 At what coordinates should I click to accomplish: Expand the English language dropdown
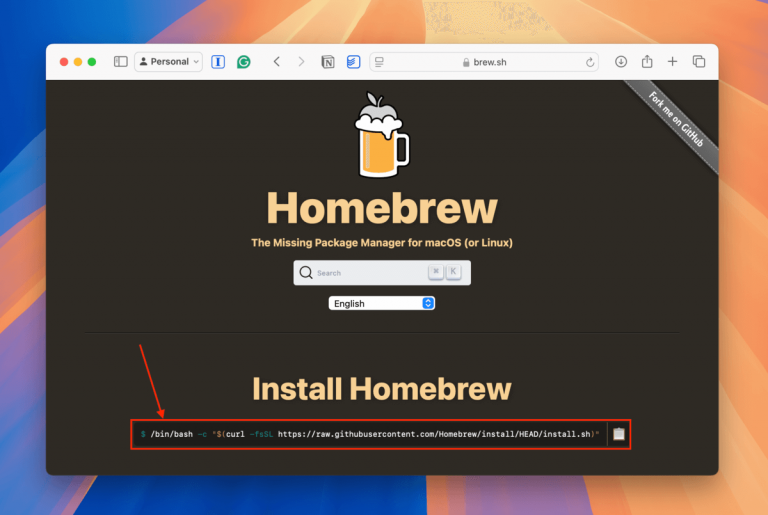click(x=381, y=303)
